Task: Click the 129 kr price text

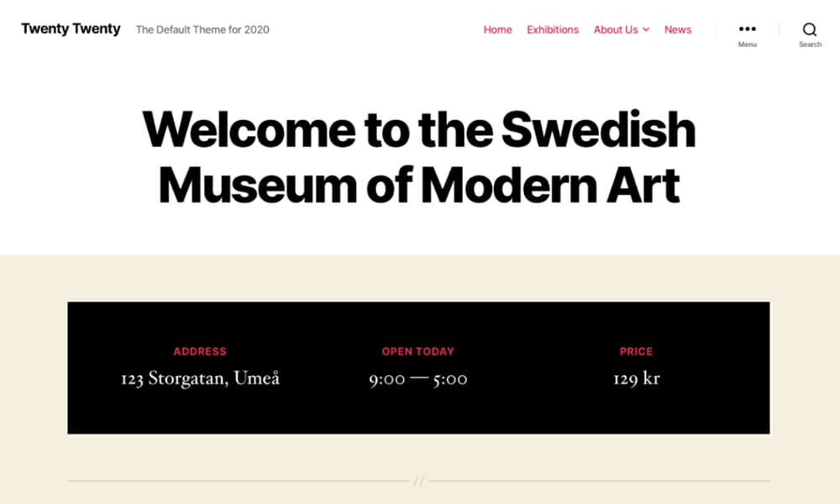Action: tap(636, 379)
